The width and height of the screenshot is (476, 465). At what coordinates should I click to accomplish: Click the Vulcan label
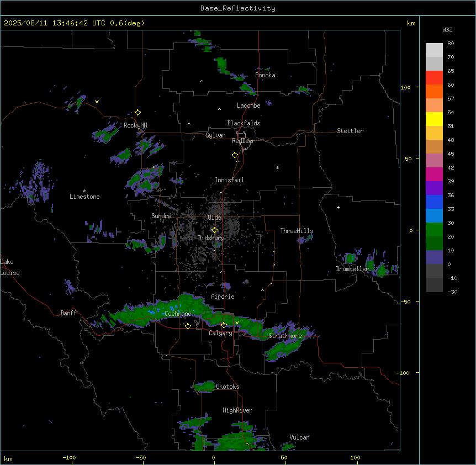(299, 437)
